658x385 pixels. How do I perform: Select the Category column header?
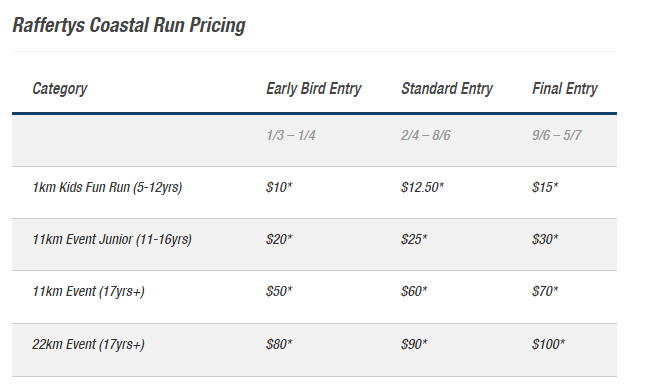(60, 89)
